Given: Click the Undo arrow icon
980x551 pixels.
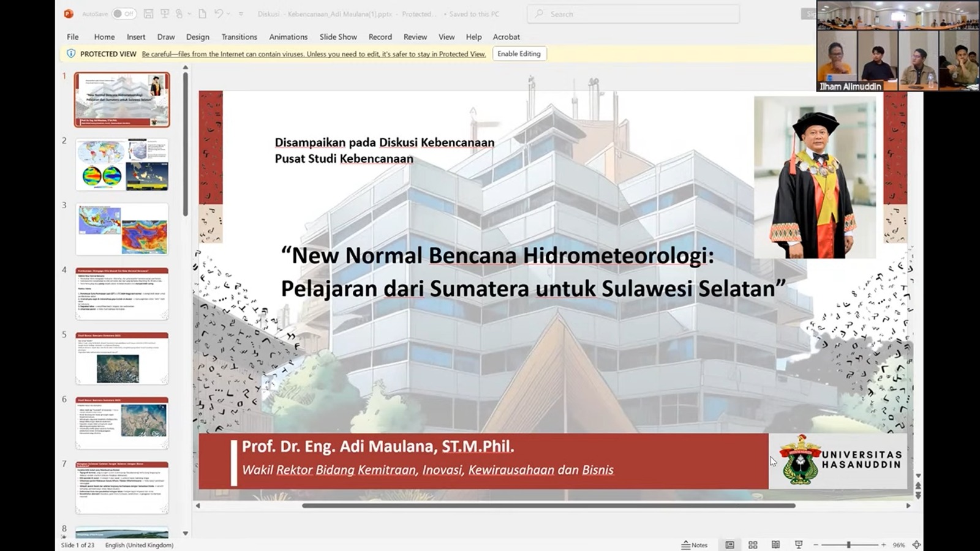Looking at the screenshot, I should (x=218, y=13).
